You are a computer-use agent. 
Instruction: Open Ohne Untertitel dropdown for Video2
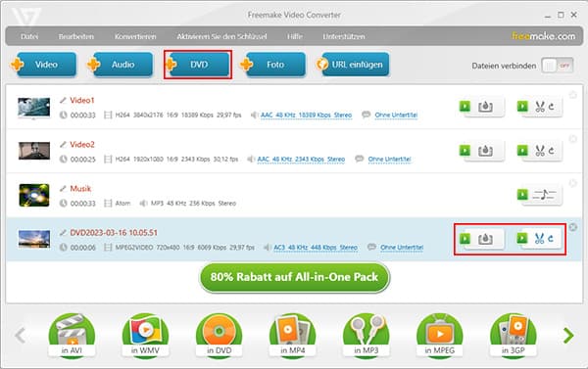coord(390,160)
